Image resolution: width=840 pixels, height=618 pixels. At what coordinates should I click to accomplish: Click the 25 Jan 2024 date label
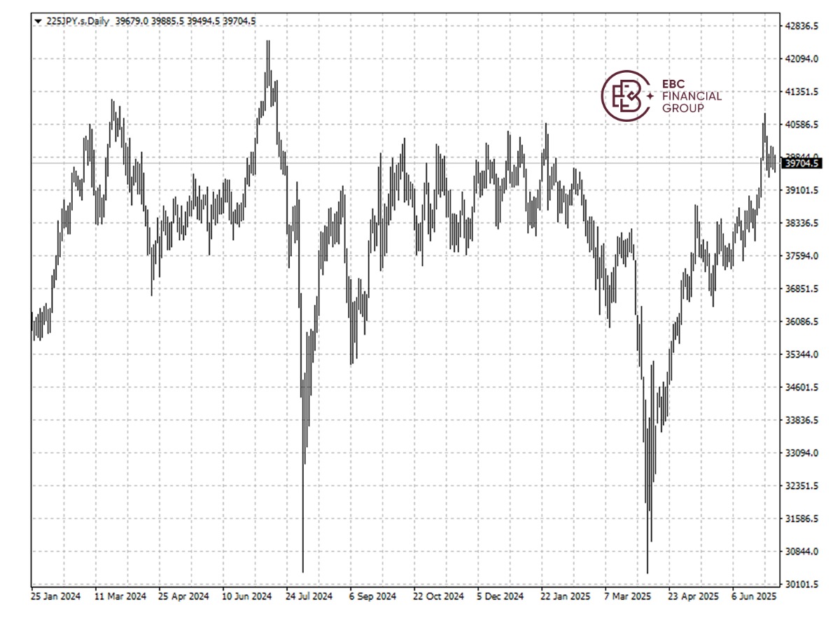coord(56,597)
